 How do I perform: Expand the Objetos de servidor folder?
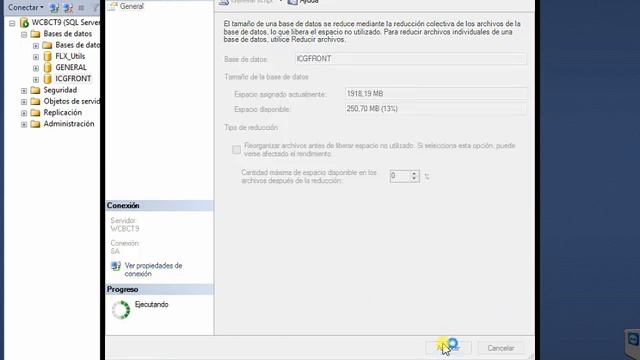click(24, 102)
